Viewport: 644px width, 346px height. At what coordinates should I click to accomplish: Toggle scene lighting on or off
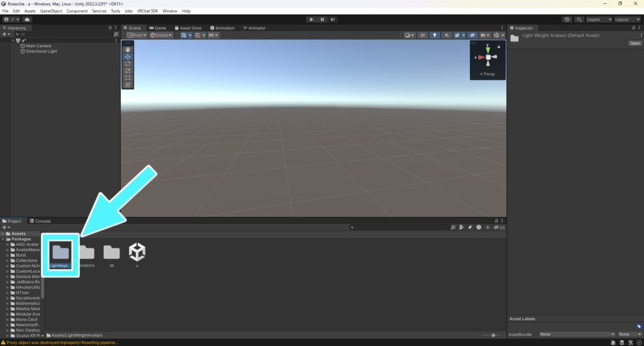coord(435,35)
